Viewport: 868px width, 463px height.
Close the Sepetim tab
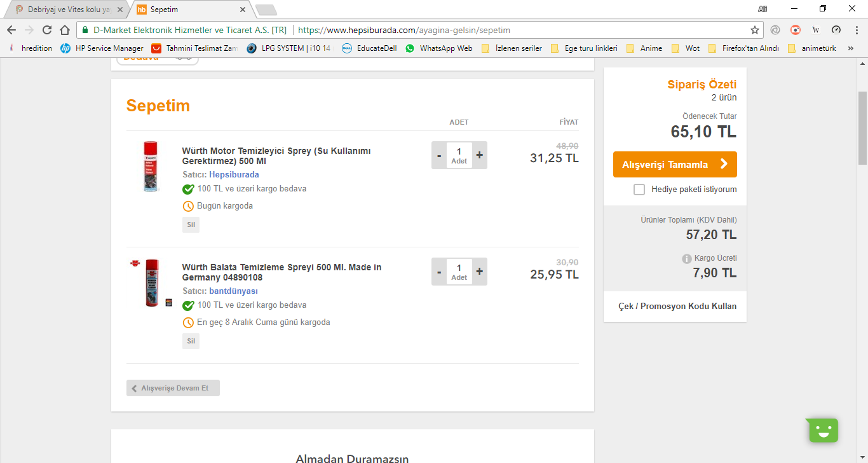243,10
